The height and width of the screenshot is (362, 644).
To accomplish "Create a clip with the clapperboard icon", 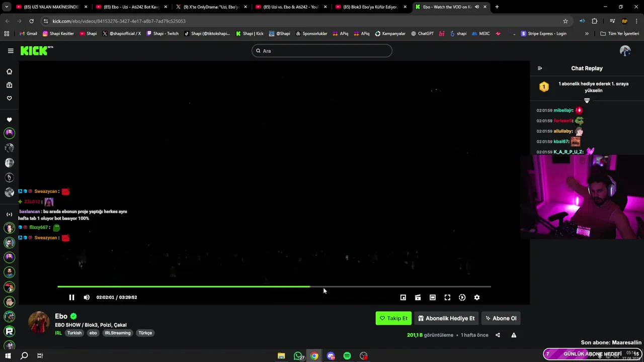I will coord(418,297).
